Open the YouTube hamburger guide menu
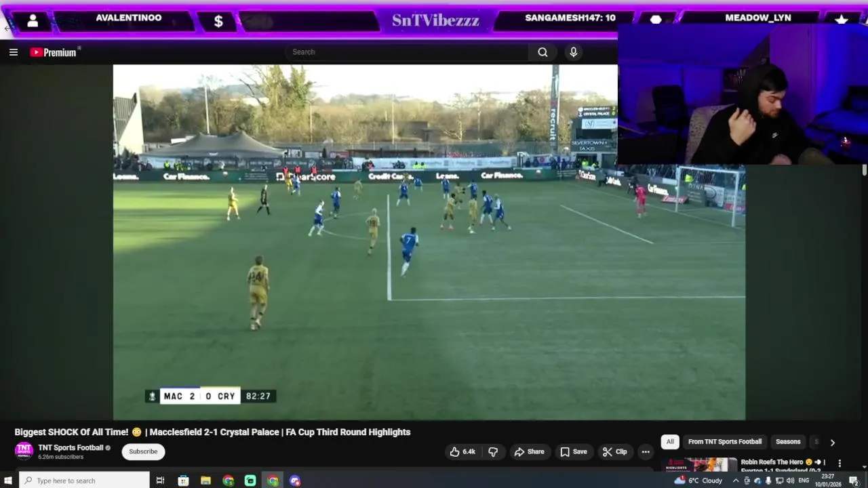This screenshot has height=488, width=868. 13,52
